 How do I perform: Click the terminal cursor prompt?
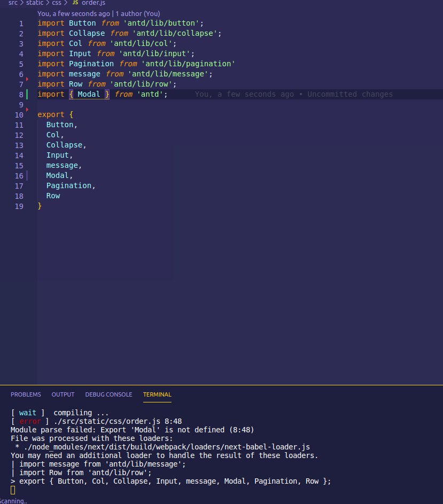pyautogui.click(x=13, y=490)
